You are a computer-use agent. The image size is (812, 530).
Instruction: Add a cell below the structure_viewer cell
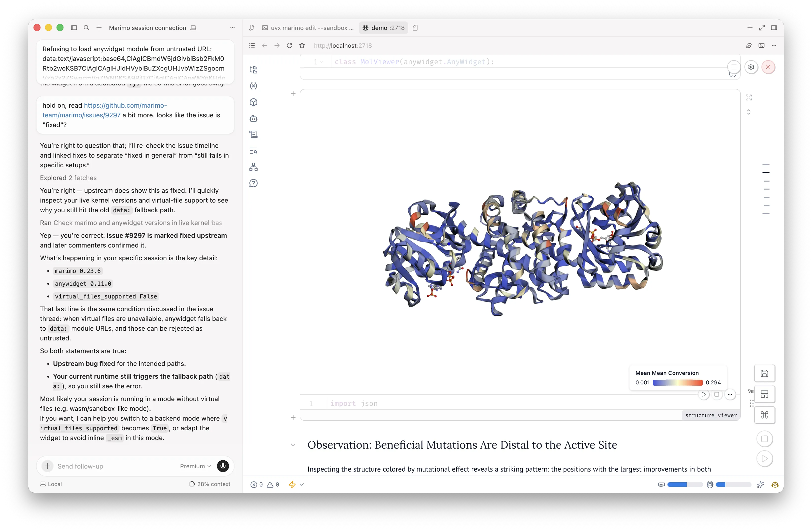tap(293, 418)
